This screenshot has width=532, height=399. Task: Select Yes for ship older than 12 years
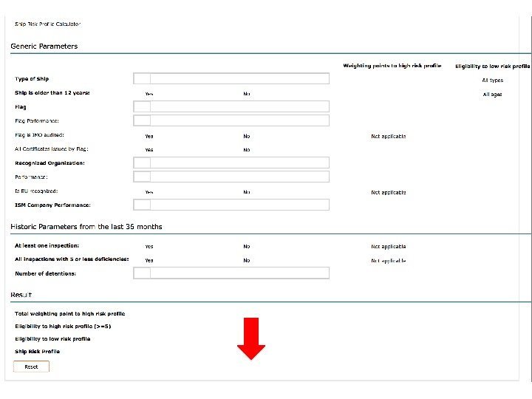point(149,94)
